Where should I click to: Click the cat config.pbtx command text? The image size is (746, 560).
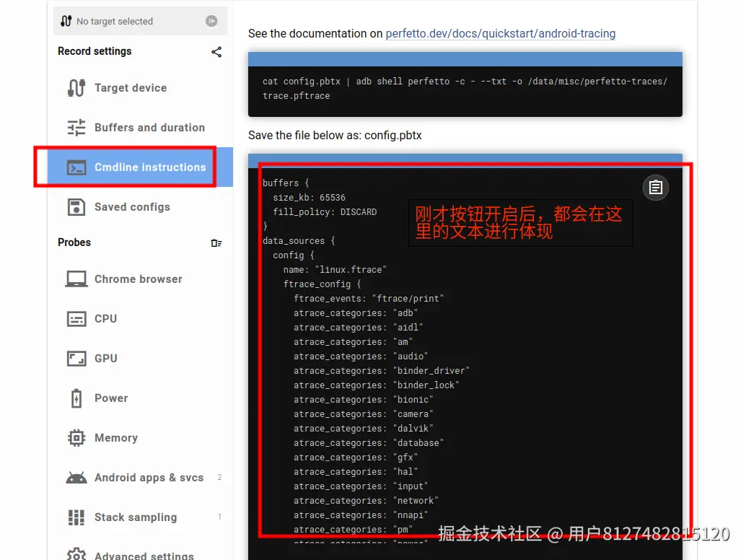point(465,89)
